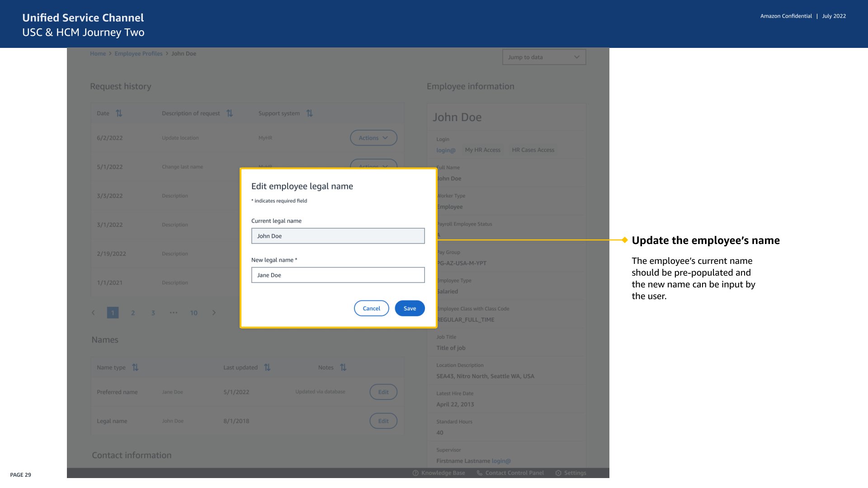Cancel the edit legal name dialog
The height and width of the screenshot is (488, 868).
click(371, 308)
